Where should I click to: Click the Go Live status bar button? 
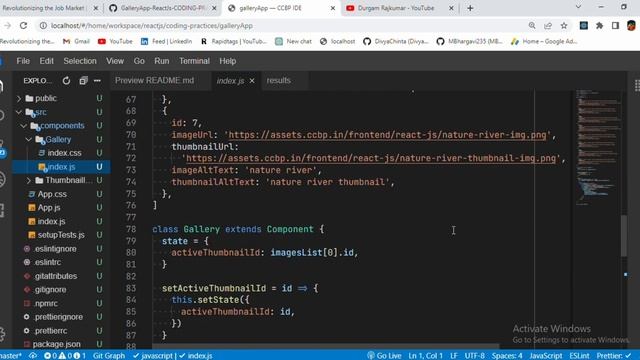point(384,356)
